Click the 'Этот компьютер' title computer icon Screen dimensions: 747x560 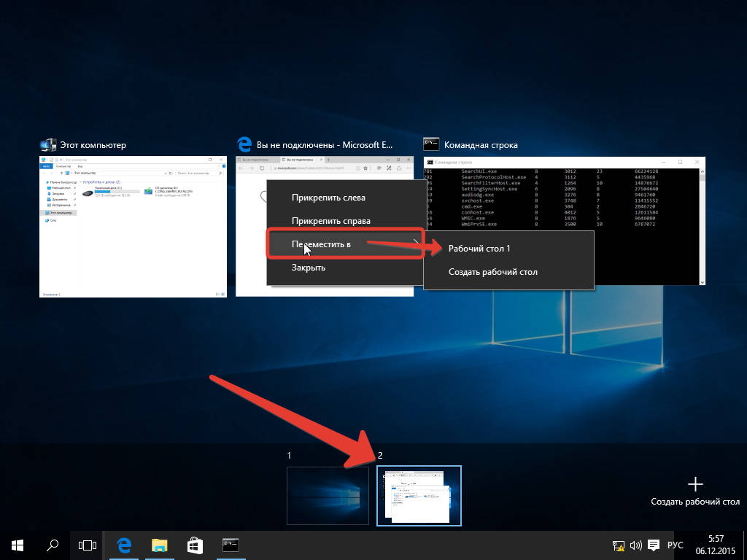click(x=48, y=145)
